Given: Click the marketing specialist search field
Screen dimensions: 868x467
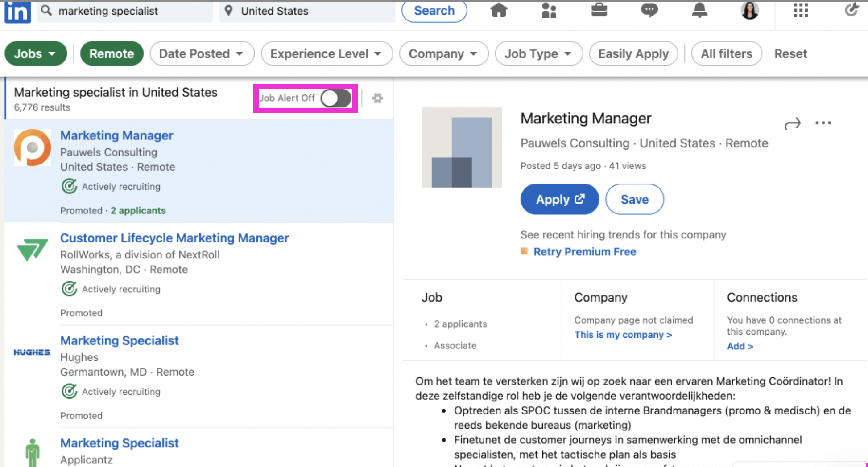Looking at the screenshot, I should [125, 11].
